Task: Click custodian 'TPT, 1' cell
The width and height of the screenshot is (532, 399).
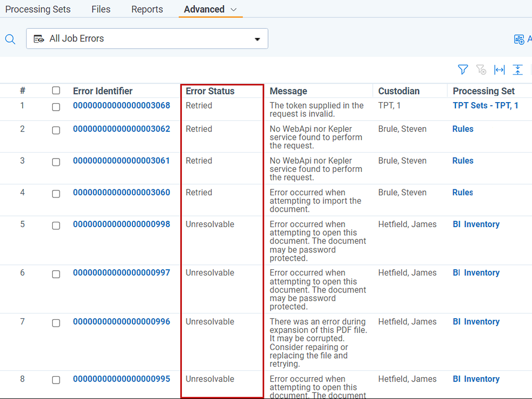Action: point(389,105)
